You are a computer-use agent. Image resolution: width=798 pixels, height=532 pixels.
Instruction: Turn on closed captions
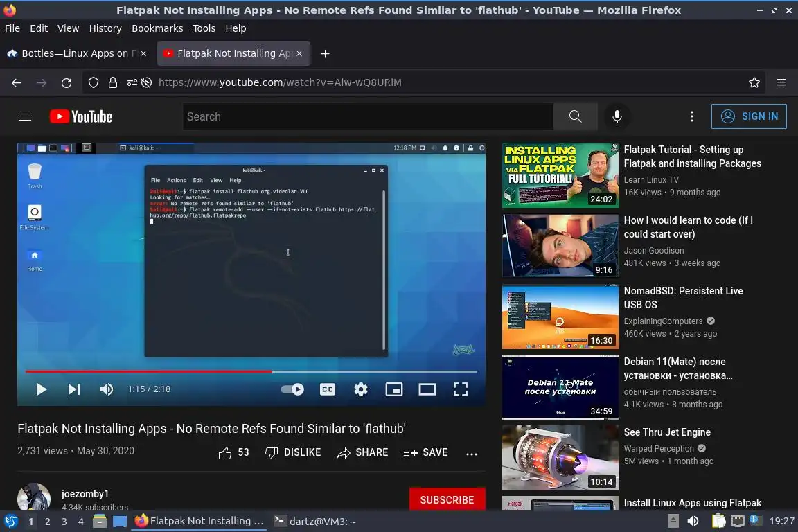(327, 389)
